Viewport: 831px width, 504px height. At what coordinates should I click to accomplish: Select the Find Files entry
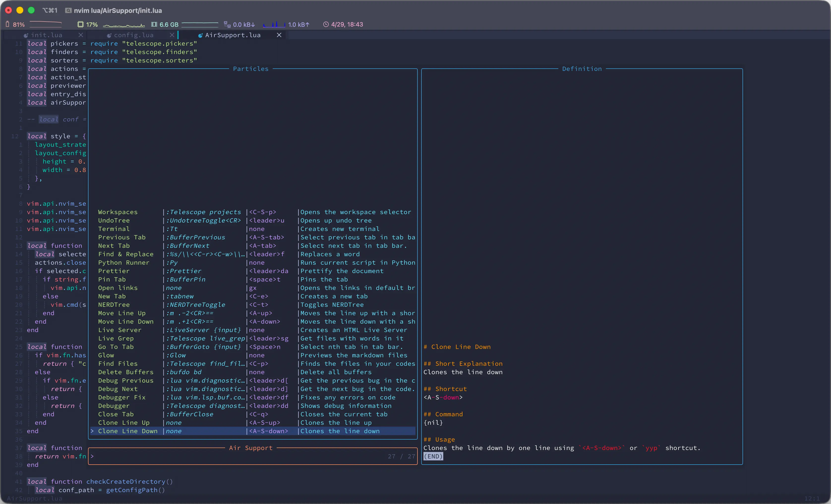click(x=253, y=364)
